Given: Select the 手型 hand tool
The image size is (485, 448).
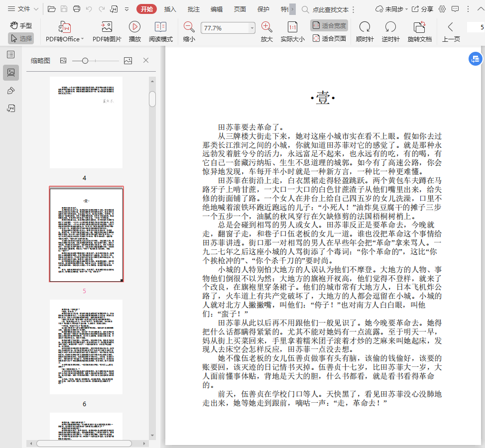Looking at the screenshot, I should (21, 25).
